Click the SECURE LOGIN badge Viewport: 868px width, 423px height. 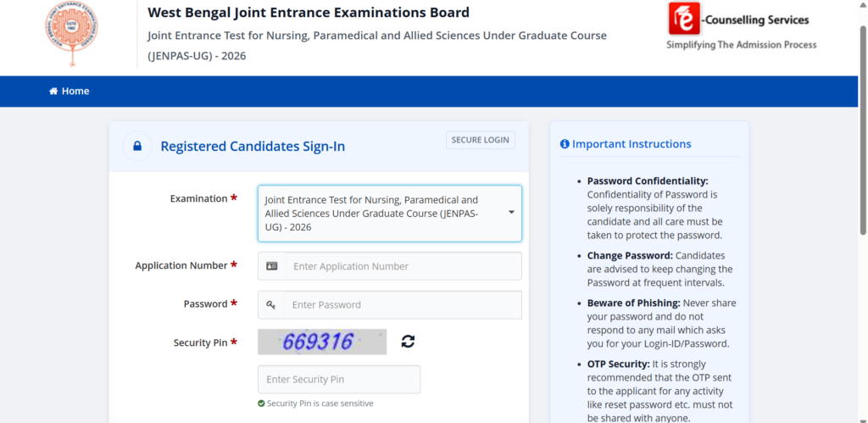[481, 140]
